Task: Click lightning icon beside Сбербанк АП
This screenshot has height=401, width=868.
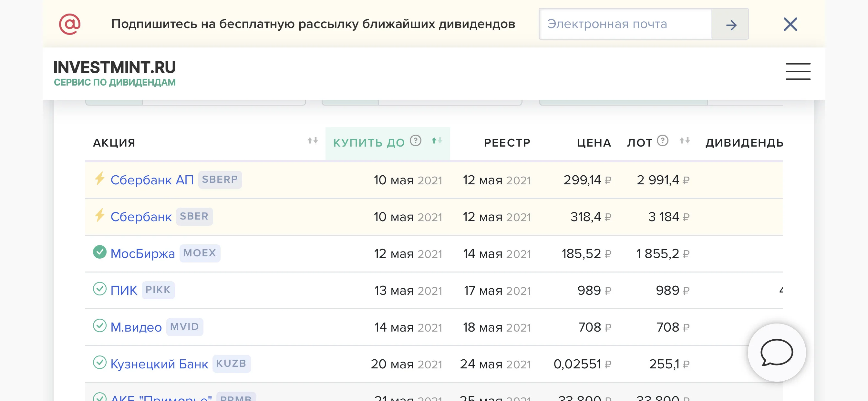Action: pyautogui.click(x=99, y=179)
